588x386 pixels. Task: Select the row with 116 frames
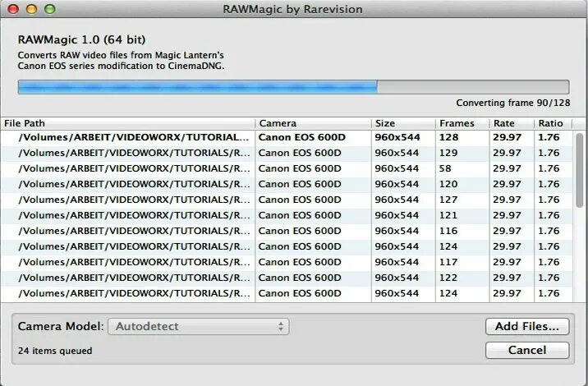point(287,231)
